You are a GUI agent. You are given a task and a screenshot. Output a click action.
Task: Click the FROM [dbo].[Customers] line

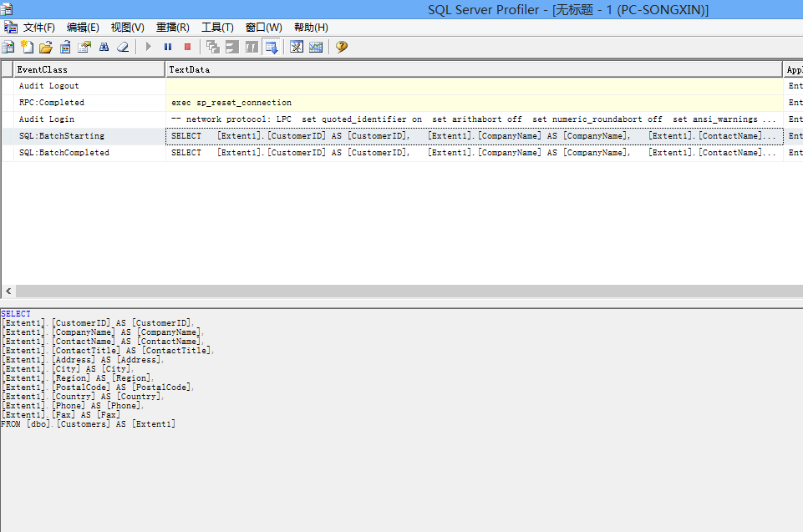[88, 424]
